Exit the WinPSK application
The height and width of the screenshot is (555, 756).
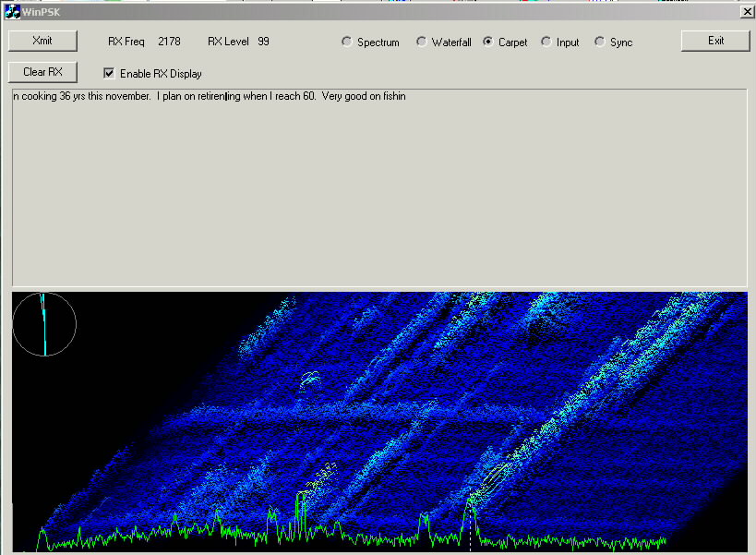coord(715,41)
